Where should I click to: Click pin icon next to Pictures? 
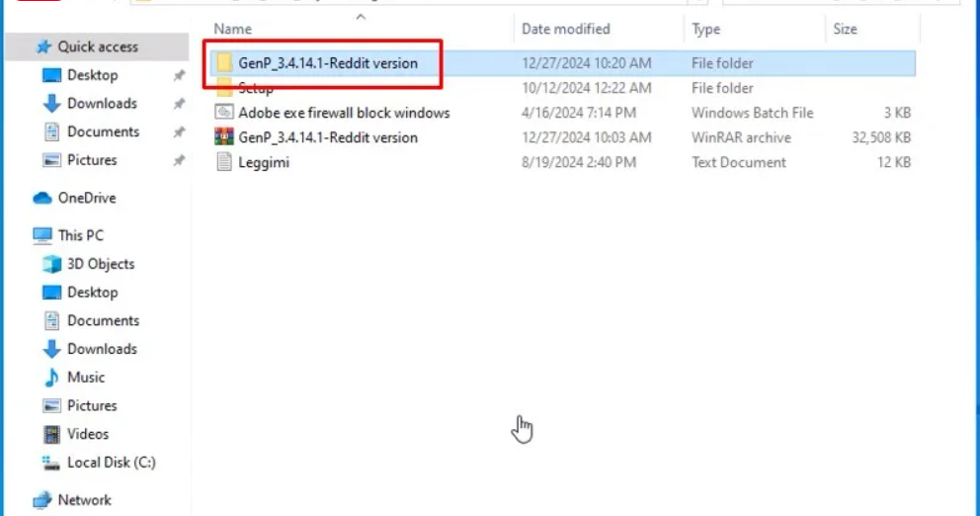[x=179, y=160]
